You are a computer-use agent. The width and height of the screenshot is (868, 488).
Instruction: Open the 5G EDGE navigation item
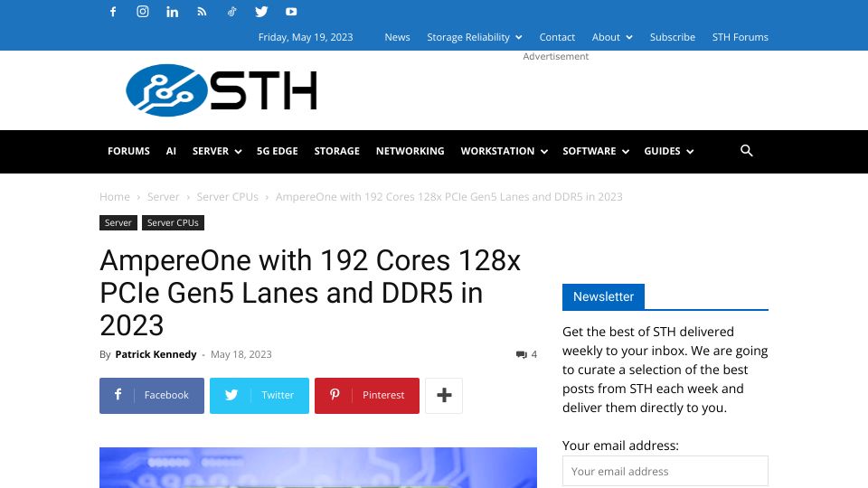tap(278, 151)
